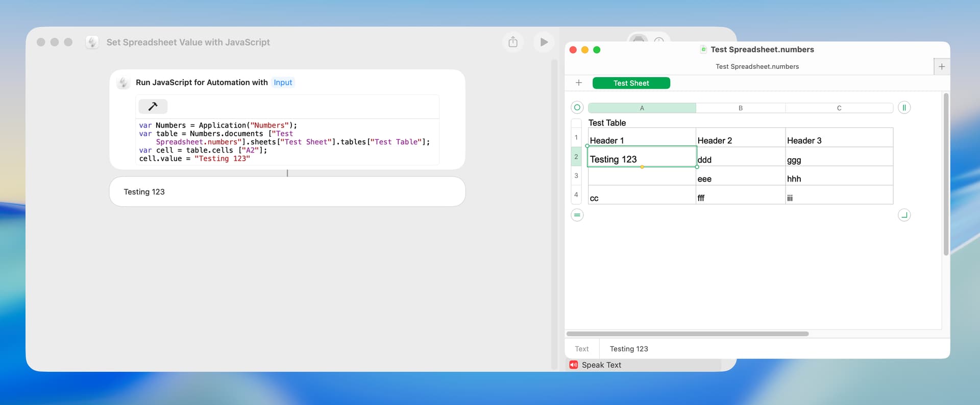This screenshot has width=980, height=405.
Task: Click the Shortcuts icon beside the title
Action: pos(92,42)
